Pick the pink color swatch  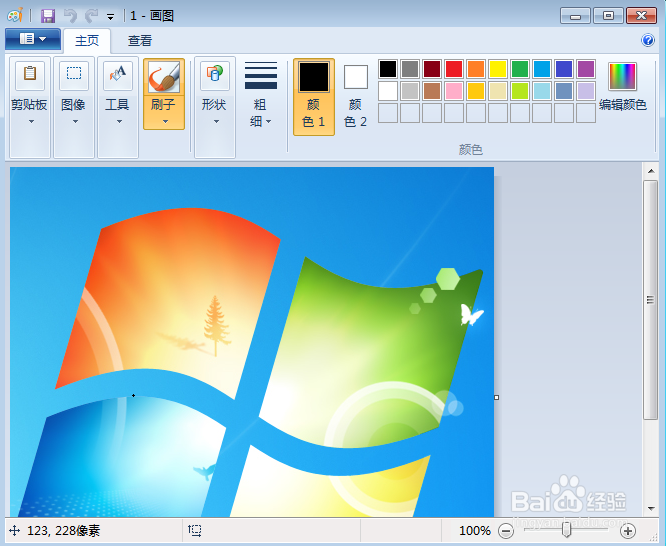click(454, 91)
